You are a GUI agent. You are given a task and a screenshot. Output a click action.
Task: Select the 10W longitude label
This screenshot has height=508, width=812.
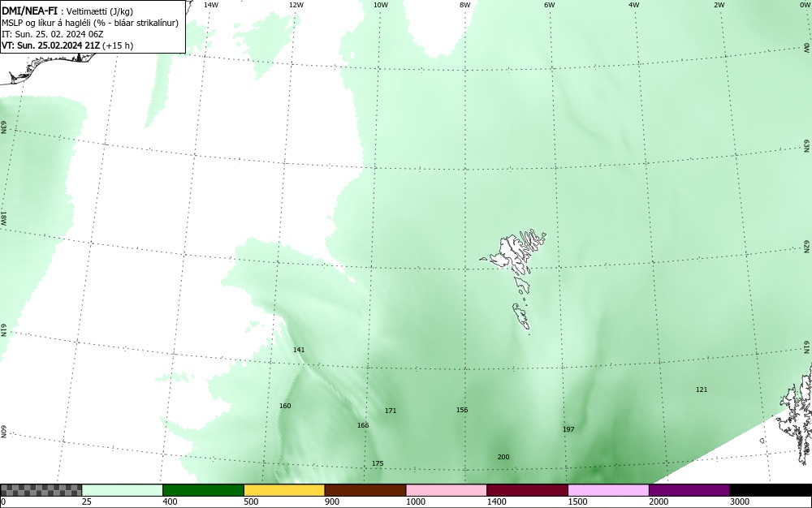pyautogui.click(x=381, y=5)
